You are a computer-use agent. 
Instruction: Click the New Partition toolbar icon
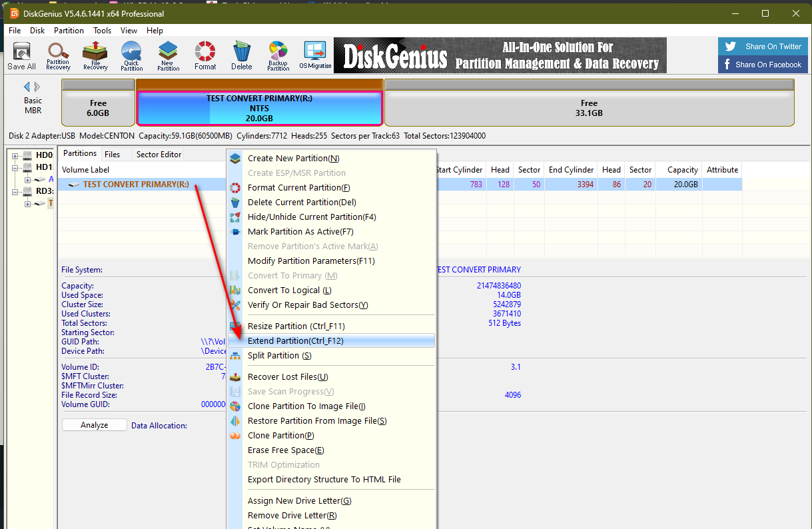pos(169,55)
